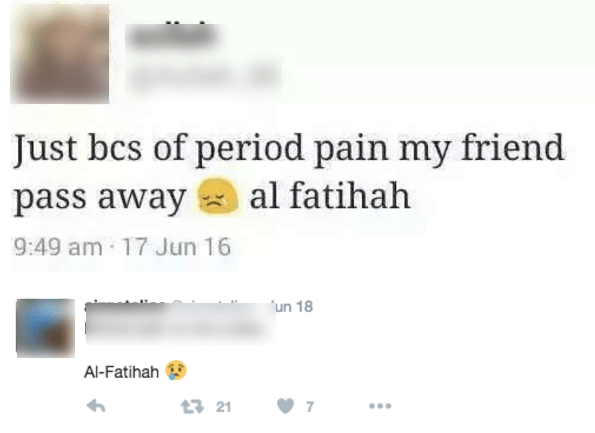
Task: Like the reply with the heart icon
Action: pyautogui.click(x=285, y=406)
